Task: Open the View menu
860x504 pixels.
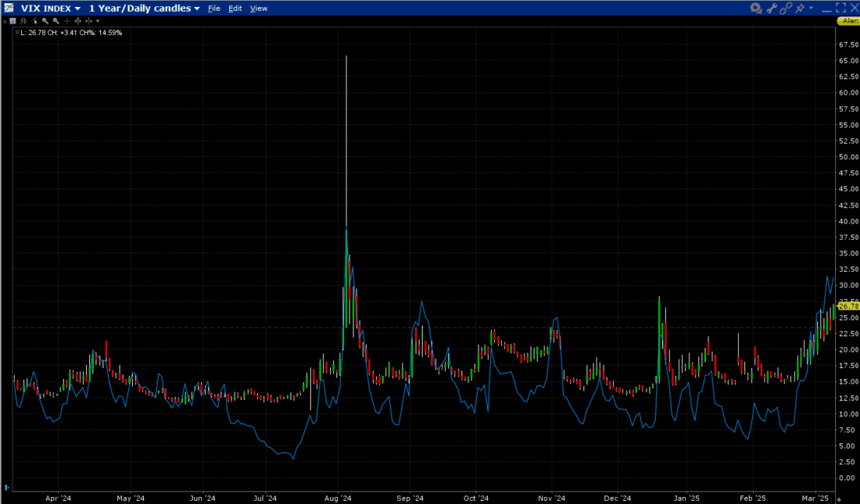Action: tap(259, 9)
